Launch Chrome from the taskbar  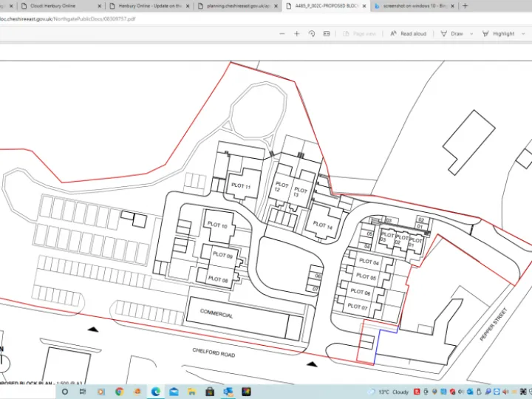119,392
